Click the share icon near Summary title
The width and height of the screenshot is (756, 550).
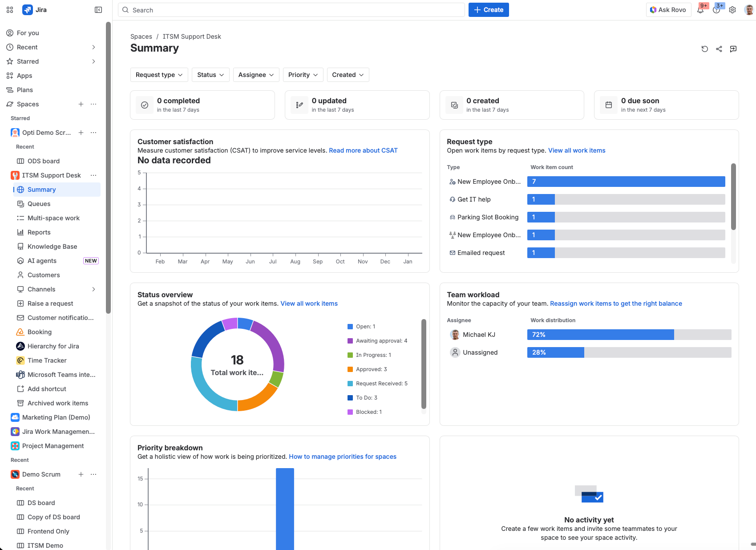pyautogui.click(x=719, y=49)
